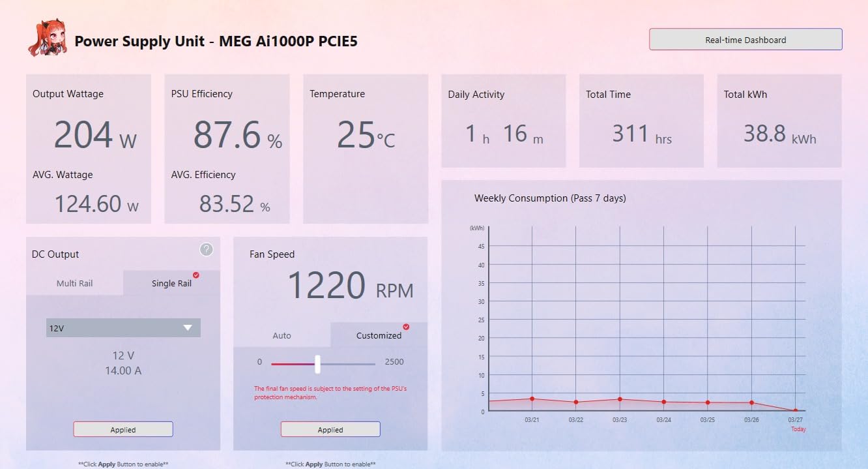Viewport: 868px width, 469px height.
Task: Click Applied button under DC Output
Action: click(x=123, y=429)
